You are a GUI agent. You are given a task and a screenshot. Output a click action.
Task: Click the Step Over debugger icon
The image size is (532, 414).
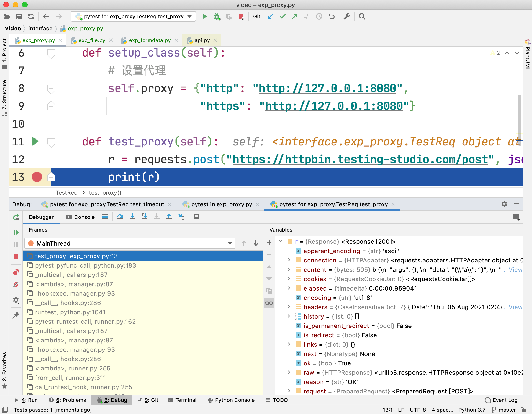tap(120, 217)
